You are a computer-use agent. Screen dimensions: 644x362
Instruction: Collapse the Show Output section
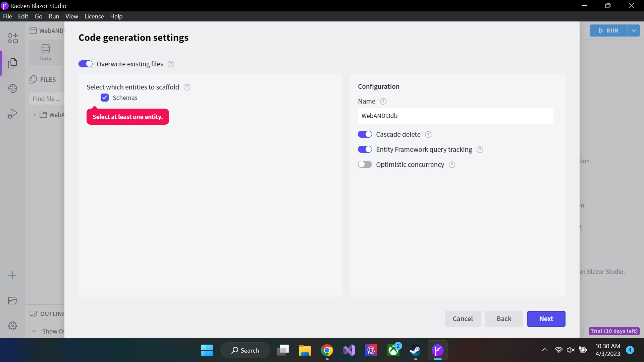[x=34, y=331]
